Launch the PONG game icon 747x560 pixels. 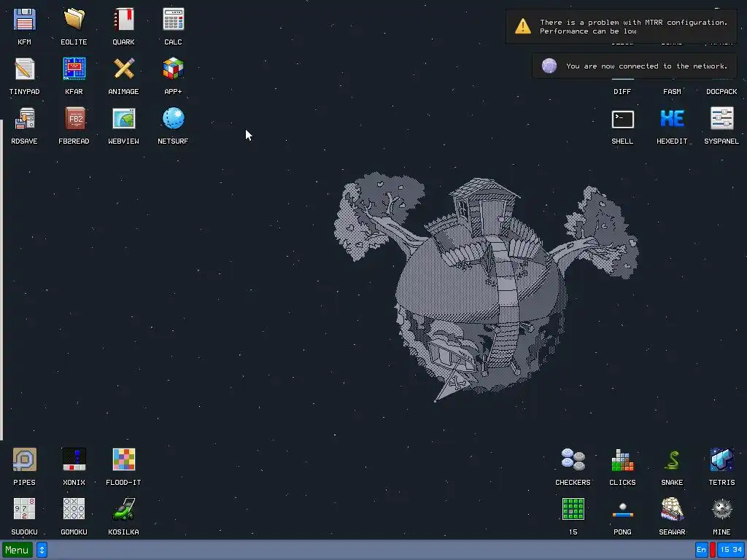623,510
